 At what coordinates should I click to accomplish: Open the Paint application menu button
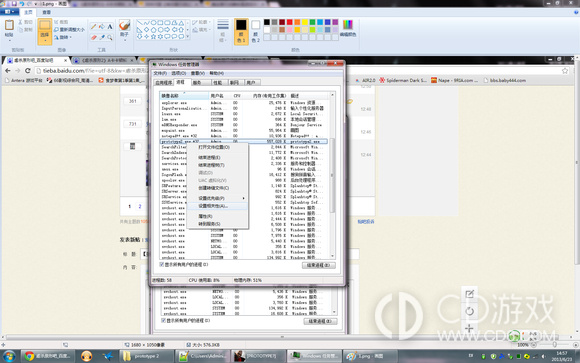coord(9,12)
